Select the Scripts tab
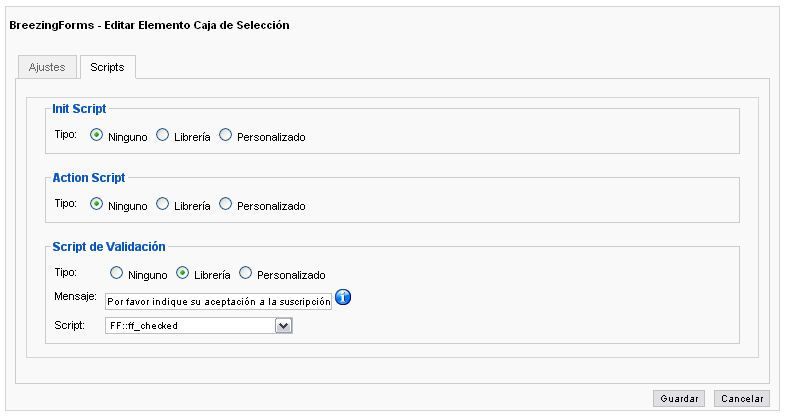The image size is (786, 416). [107, 67]
